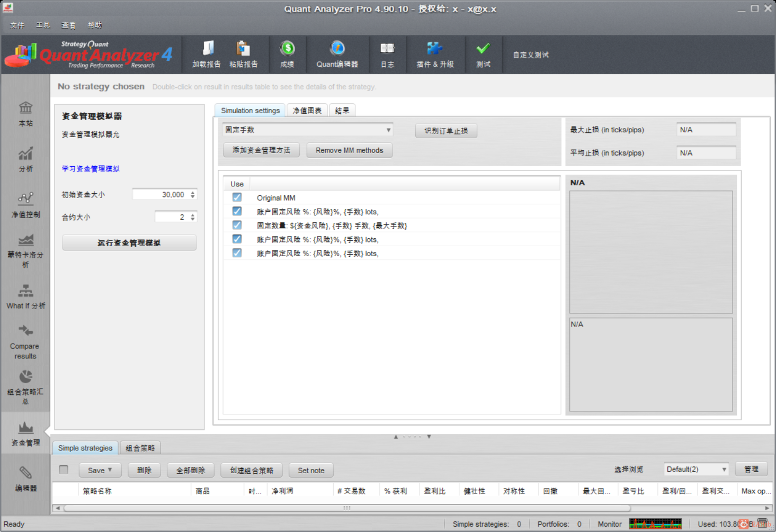
Task: Select the Simulation settings tab
Action: coord(250,110)
